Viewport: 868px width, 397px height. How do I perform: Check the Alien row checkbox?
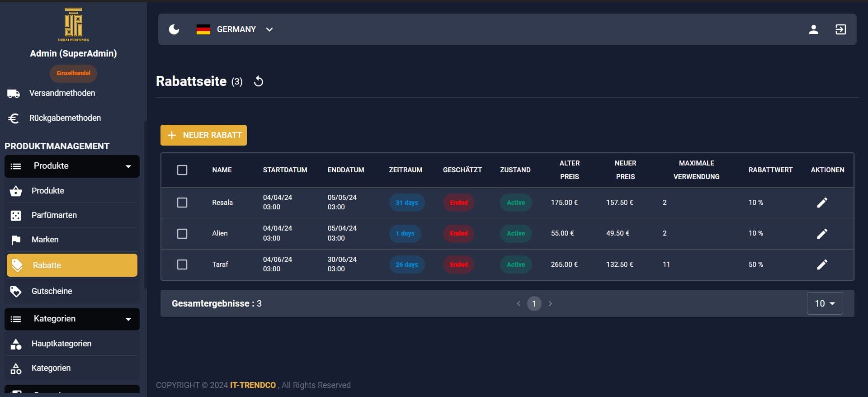click(182, 234)
